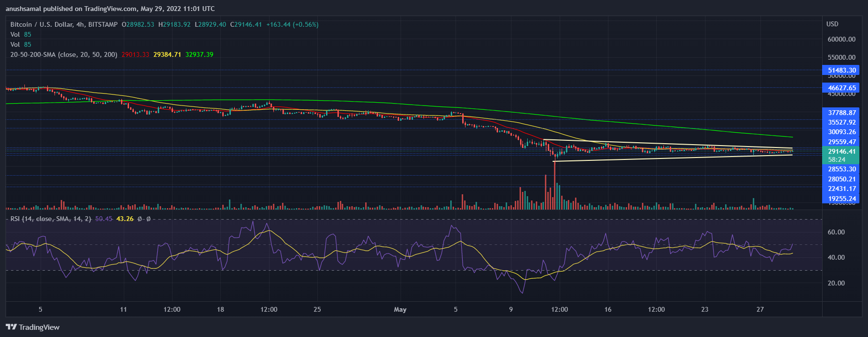The width and height of the screenshot is (868, 337).
Task: Click the red 20-SMA value 29013.33
Action: point(135,54)
